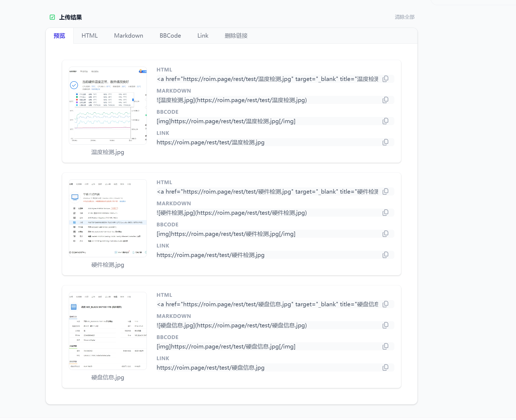516x420 pixels.
Task: Click the file name caption 硬件检测.jpg
Action: pos(108,265)
